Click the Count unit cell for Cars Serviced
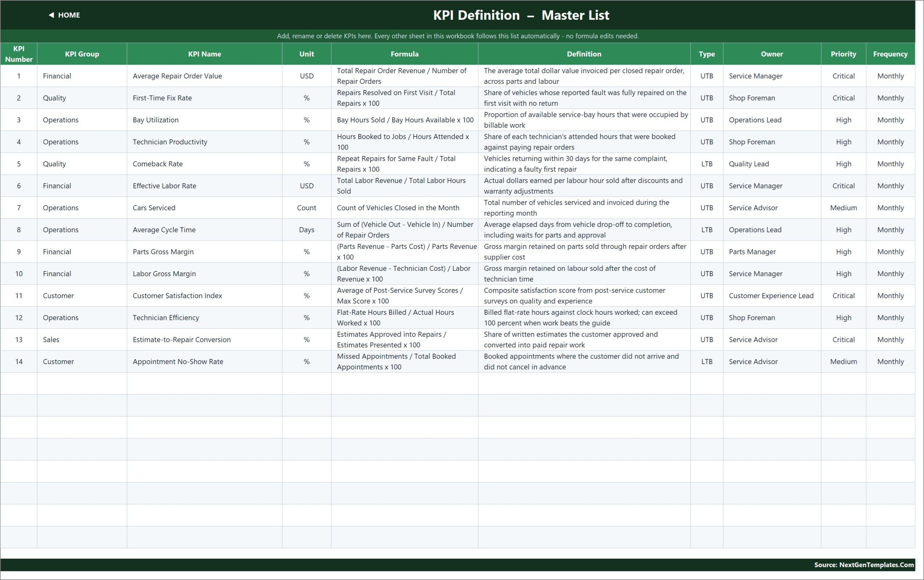924x580 pixels. pos(306,208)
